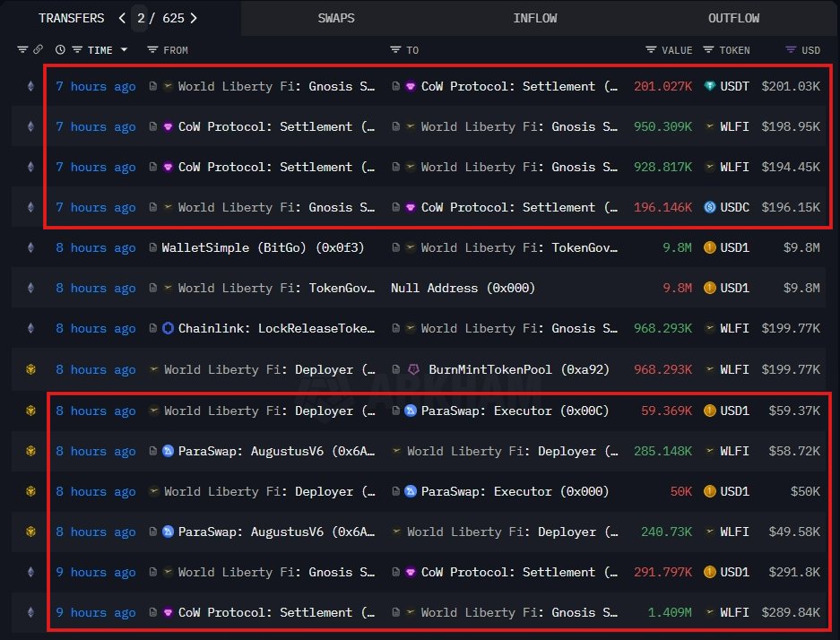Select the $58.72K USD cell

(x=794, y=452)
